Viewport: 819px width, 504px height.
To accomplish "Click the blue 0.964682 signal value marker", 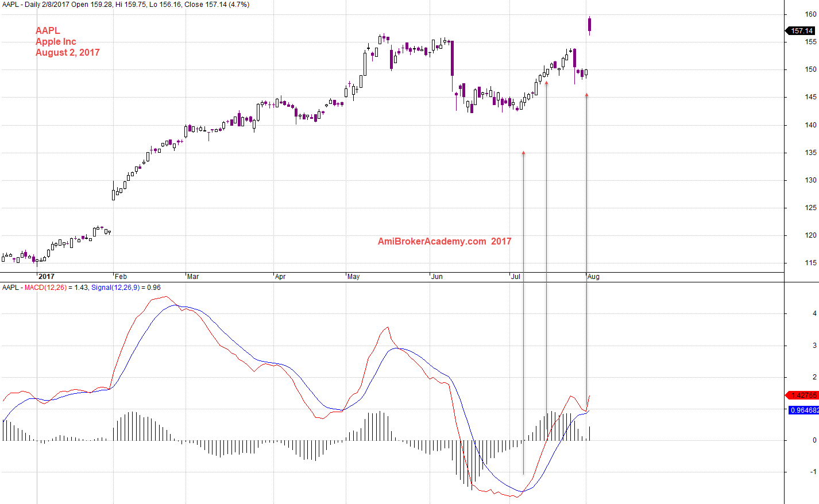I will point(803,410).
